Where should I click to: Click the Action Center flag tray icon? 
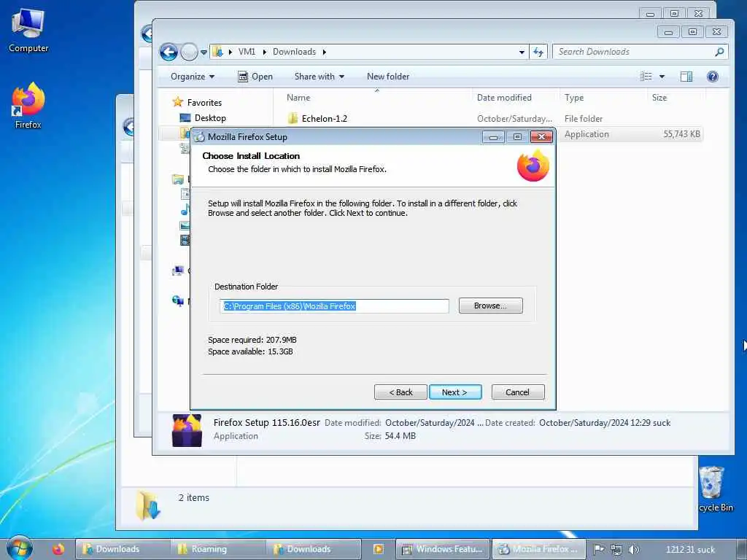598,550
